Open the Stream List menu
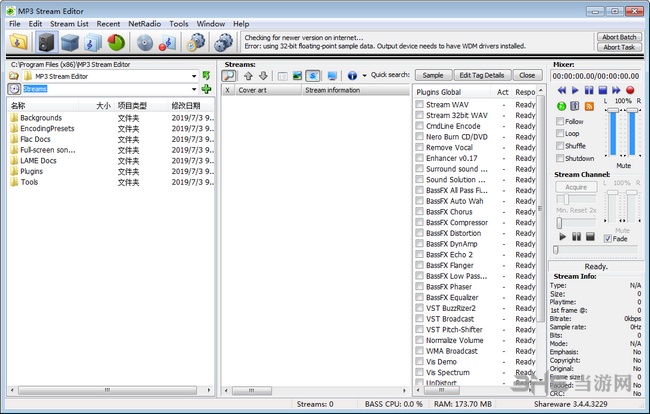650x414 pixels. [69, 24]
